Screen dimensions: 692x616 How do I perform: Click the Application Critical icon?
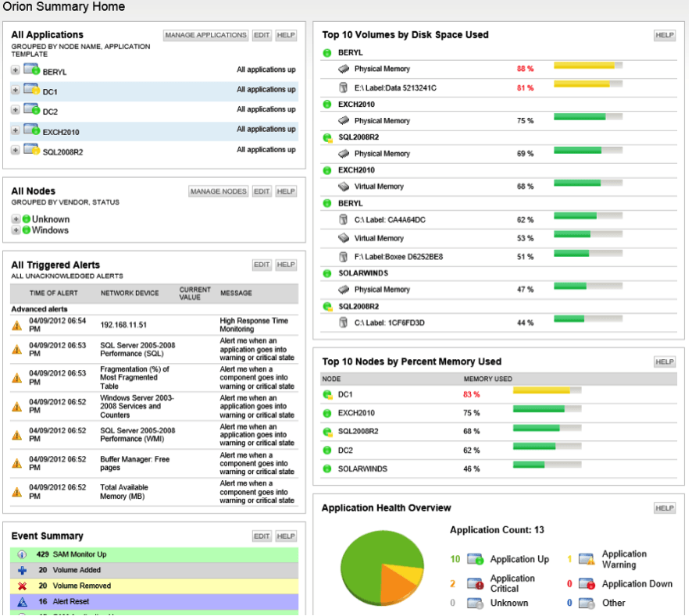pos(476,583)
